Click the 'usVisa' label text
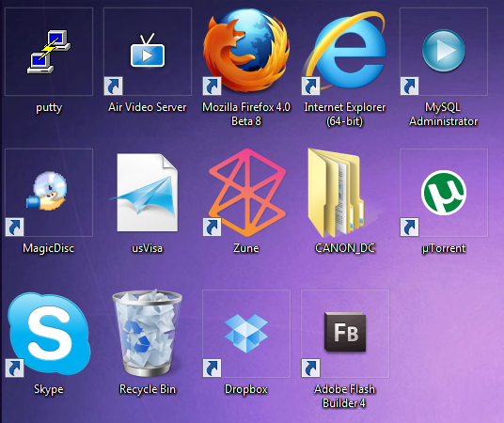This screenshot has width=504, height=423. pyautogui.click(x=148, y=248)
